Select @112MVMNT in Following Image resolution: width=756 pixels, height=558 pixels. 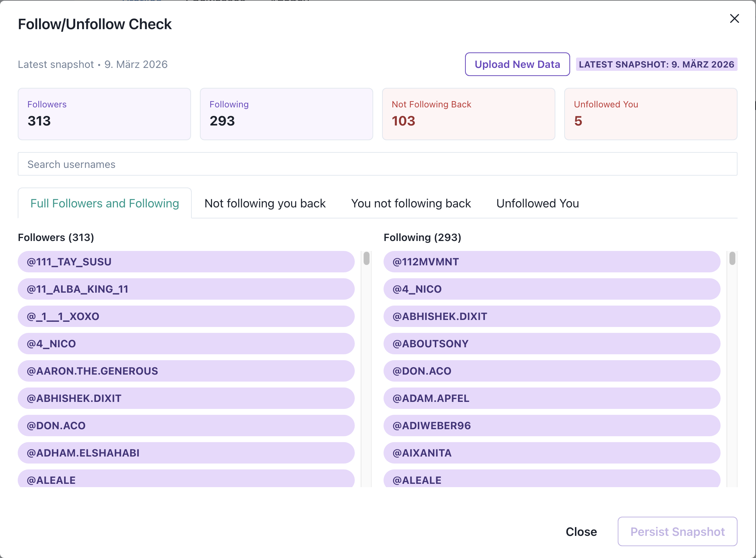[x=552, y=262]
